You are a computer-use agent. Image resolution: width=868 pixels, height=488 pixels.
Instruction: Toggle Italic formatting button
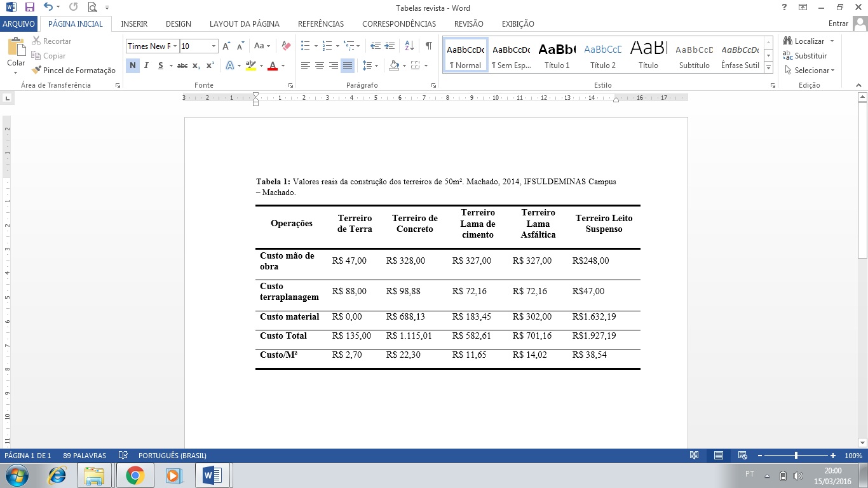pyautogui.click(x=146, y=65)
